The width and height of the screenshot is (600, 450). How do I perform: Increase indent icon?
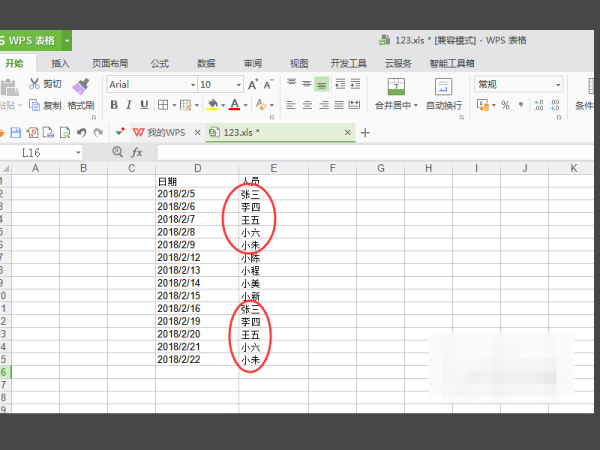(x=355, y=84)
